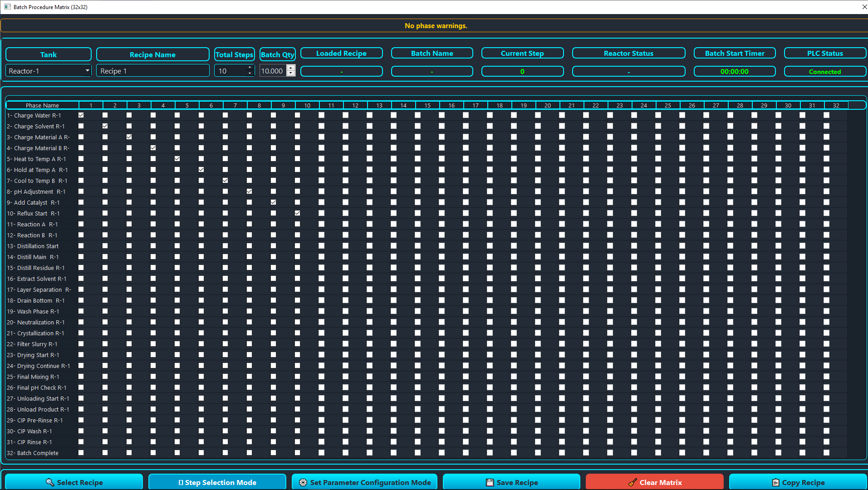Click the clipboard icon on Copy Recipe
Viewport: 868px width, 490px height.
click(775, 482)
